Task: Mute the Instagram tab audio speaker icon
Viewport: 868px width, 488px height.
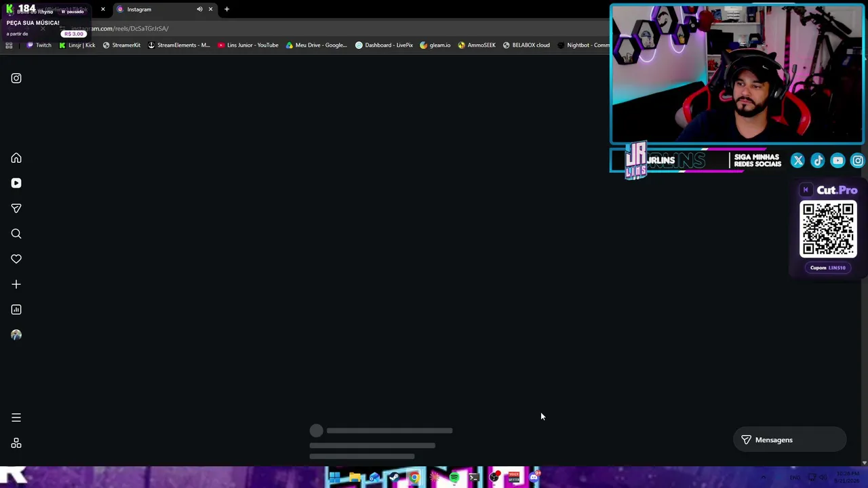Action: coord(199,9)
